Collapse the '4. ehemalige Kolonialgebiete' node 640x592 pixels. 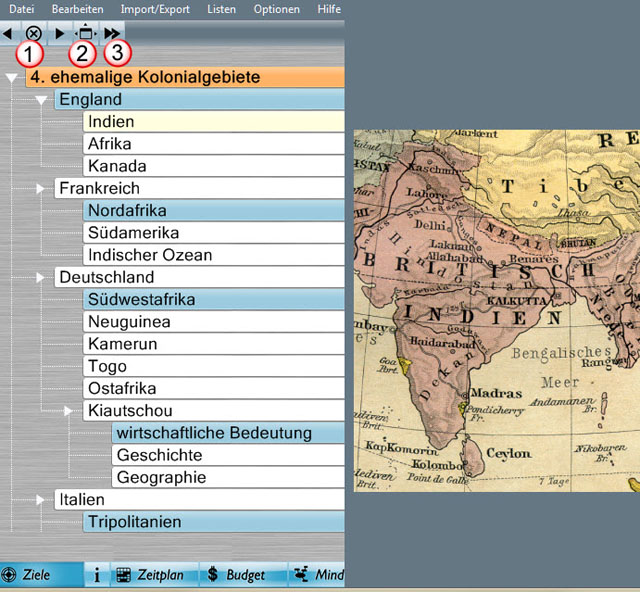pyautogui.click(x=12, y=78)
